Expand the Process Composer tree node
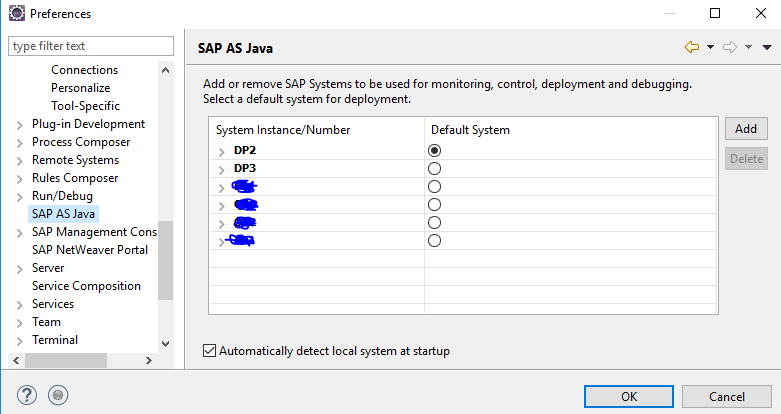 (19, 143)
